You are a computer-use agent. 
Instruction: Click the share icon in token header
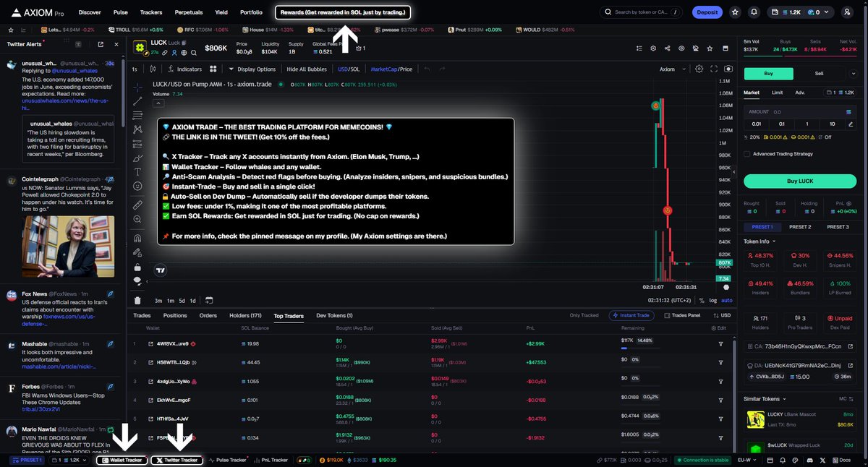(667, 48)
